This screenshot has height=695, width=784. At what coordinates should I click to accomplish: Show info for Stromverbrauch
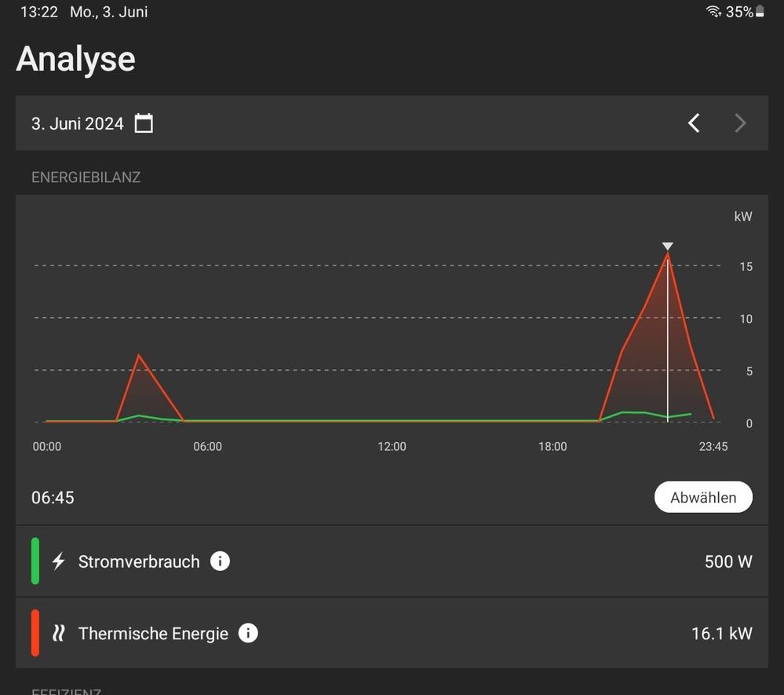tap(221, 561)
